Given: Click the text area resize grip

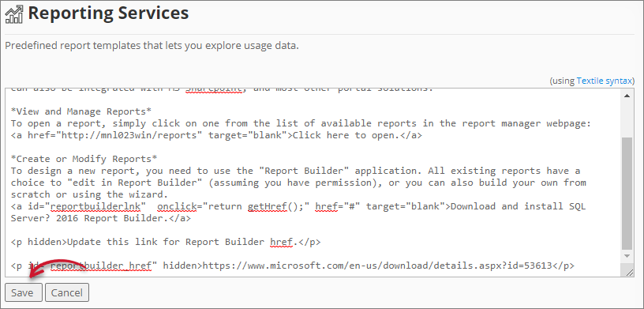Looking at the screenshot, I should tap(630, 271).
